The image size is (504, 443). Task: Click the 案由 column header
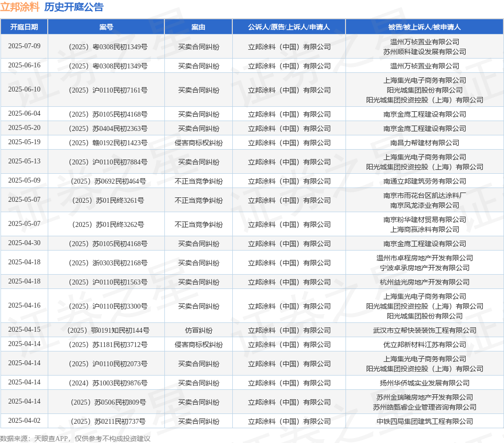[x=198, y=27]
